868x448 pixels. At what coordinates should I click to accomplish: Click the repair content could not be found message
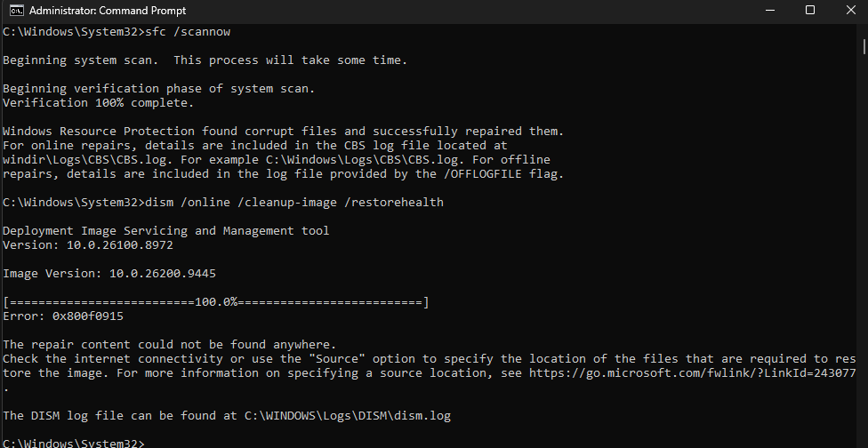click(169, 345)
